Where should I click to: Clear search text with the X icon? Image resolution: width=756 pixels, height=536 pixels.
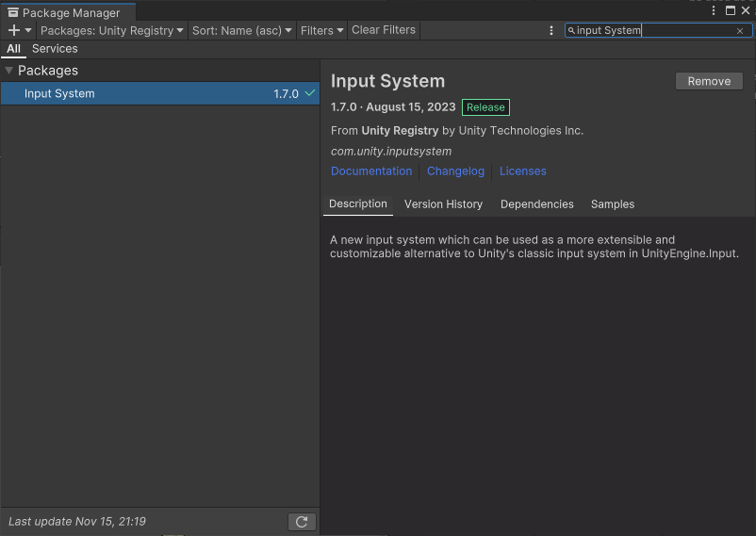pos(740,31)
